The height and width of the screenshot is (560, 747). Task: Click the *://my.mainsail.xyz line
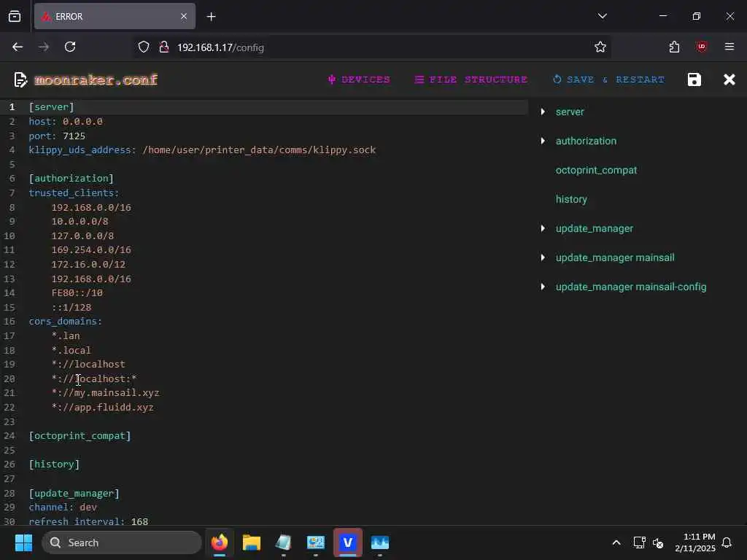tap(106, 393)
